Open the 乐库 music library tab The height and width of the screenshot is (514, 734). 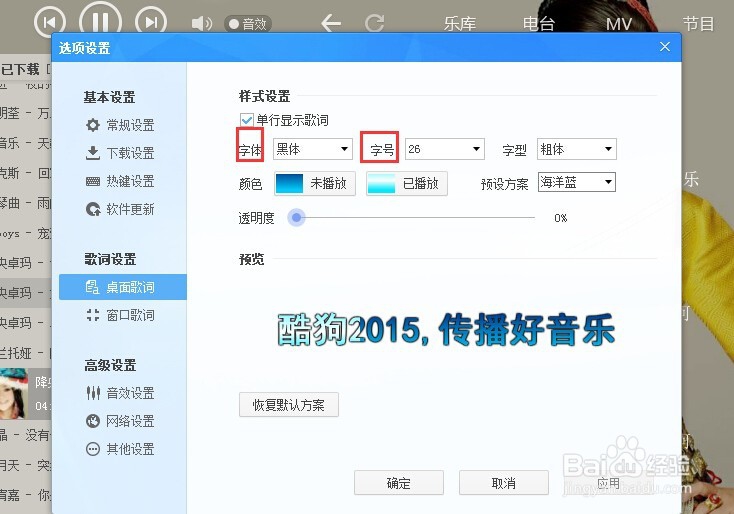click(x=460, y=23)
